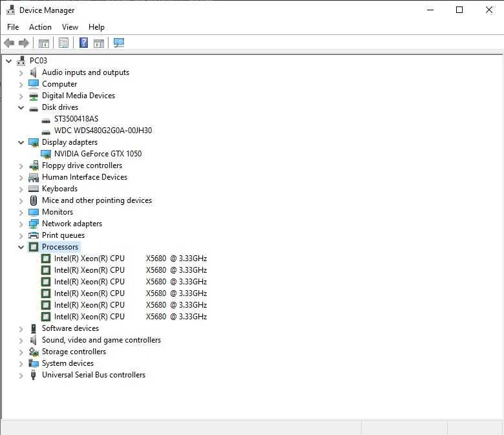Click the Display adapters category icon

(34, 142)
